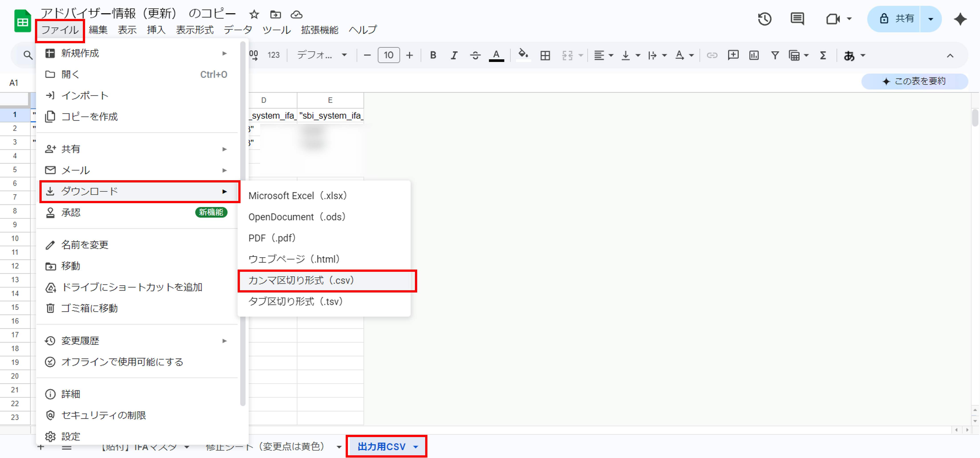Open the fill color paint bucket
Screen dimensions: 980x458
pos(523,55)
